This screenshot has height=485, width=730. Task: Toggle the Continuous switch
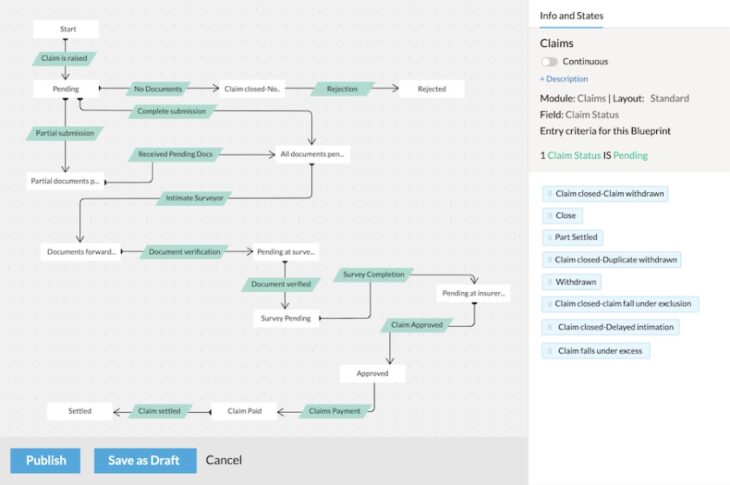[x=549, y=62]
